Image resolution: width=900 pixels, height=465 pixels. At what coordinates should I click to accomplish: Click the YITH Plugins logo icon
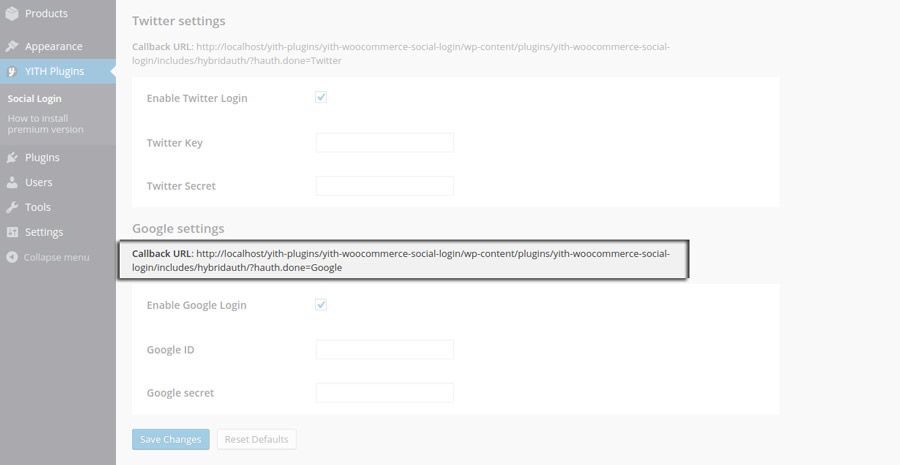pos(12,72)
